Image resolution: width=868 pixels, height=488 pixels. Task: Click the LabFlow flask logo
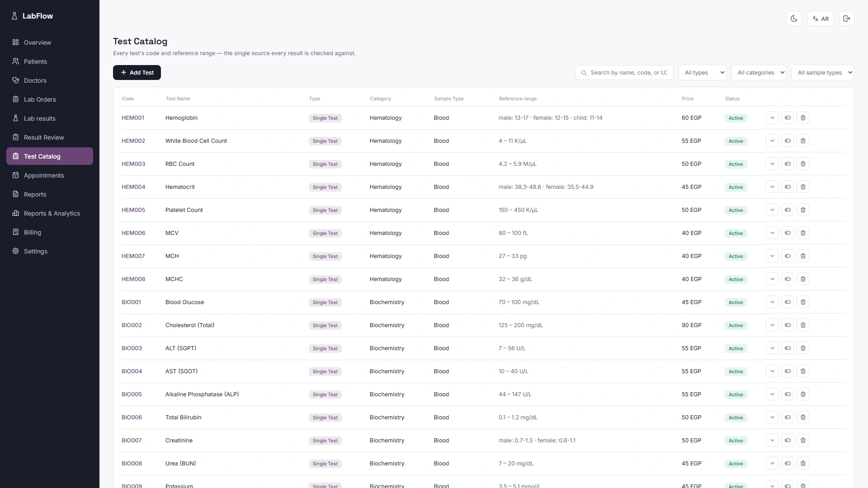tap(14, 16)
